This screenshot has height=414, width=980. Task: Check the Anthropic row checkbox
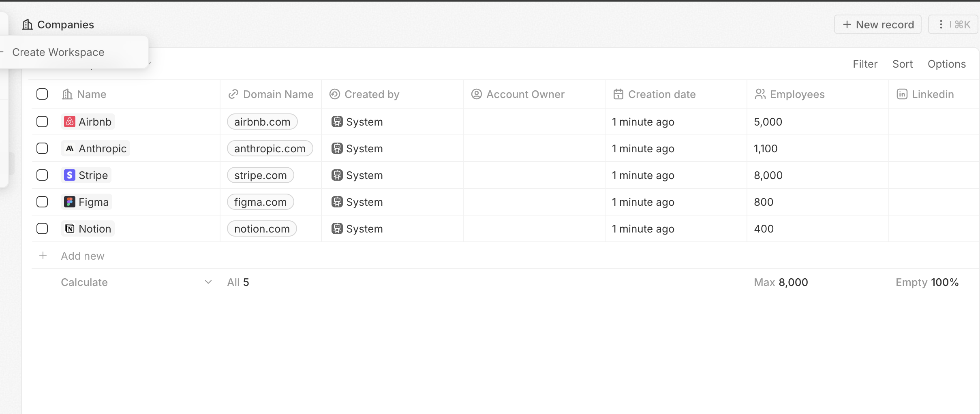(42, 148)
